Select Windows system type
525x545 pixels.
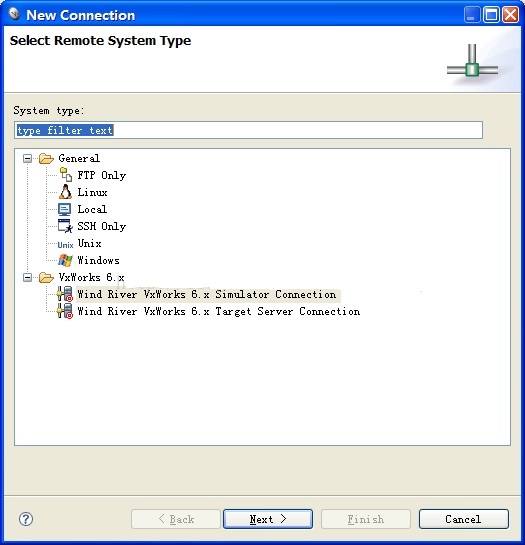[98, 260]
